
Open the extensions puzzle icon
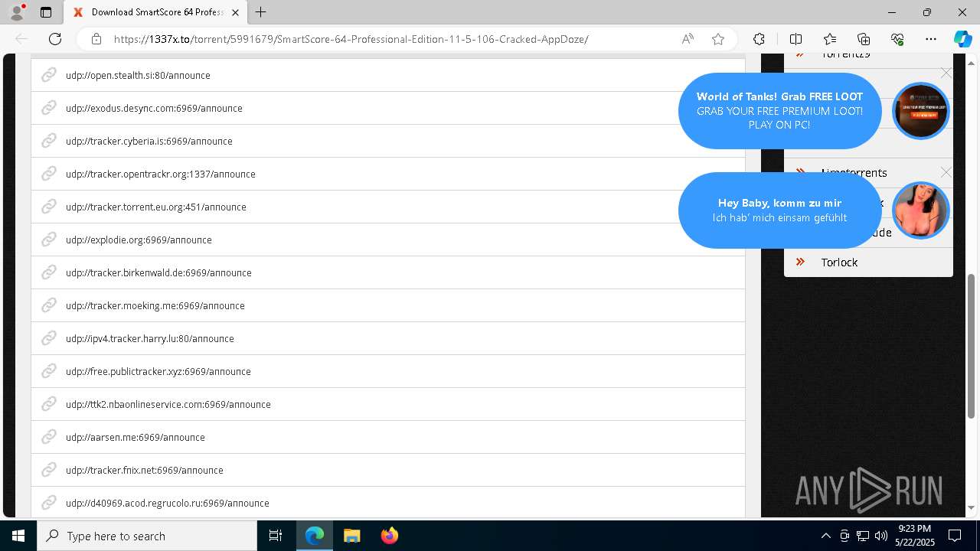point(759,39)
